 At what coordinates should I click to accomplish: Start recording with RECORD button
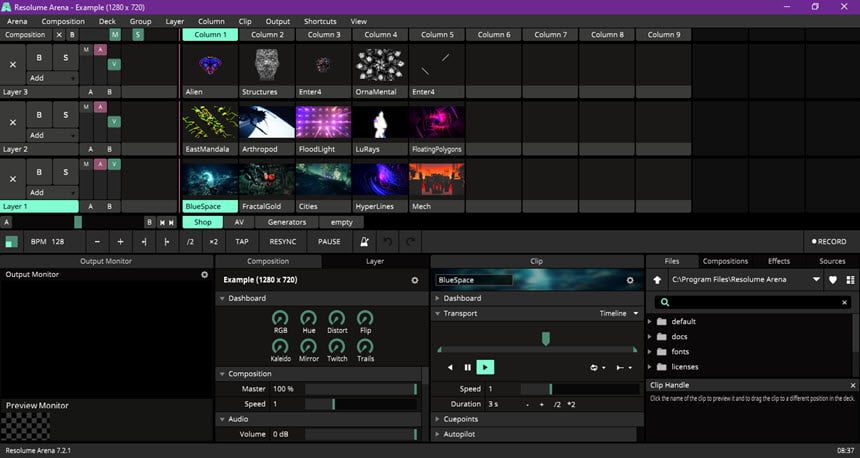pos(829,241)
